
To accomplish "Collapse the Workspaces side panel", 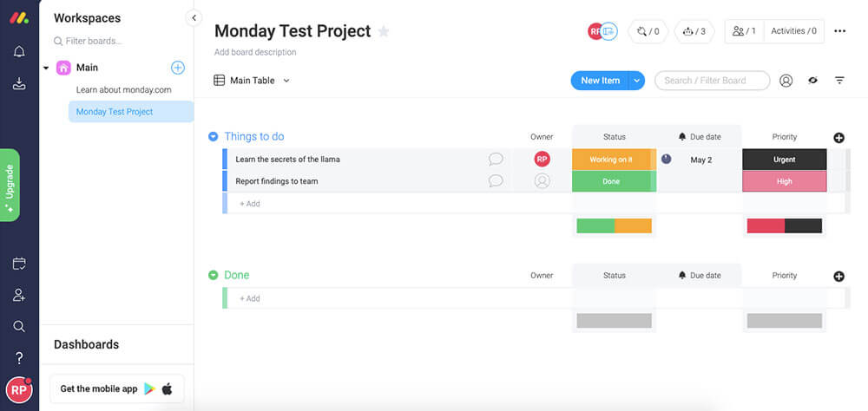I will pyautogui.click(x=194, y=18).
